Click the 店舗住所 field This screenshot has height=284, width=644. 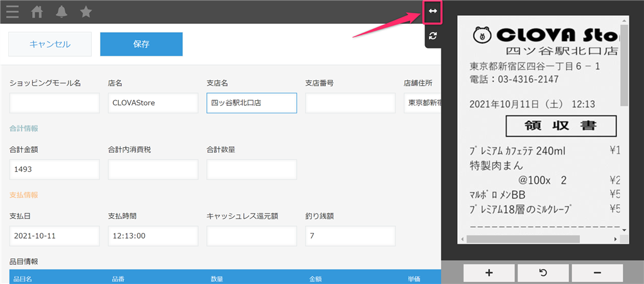coord(423,103)
